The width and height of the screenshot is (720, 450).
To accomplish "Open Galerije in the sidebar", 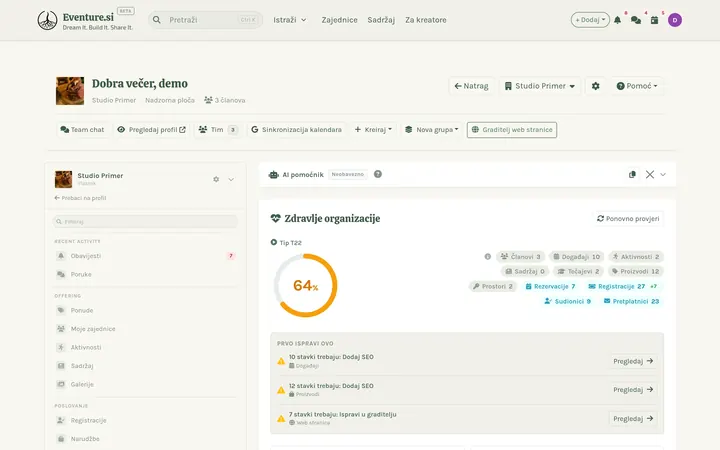I will 146,384.
